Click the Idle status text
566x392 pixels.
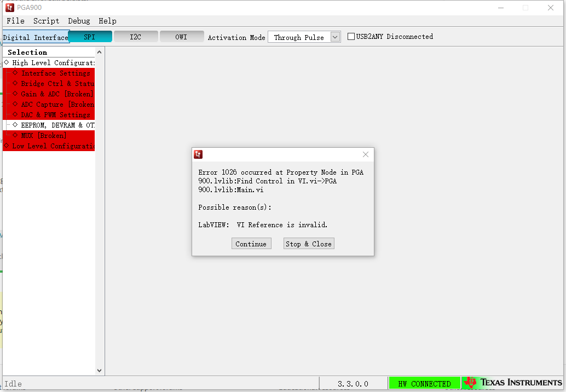13,384
